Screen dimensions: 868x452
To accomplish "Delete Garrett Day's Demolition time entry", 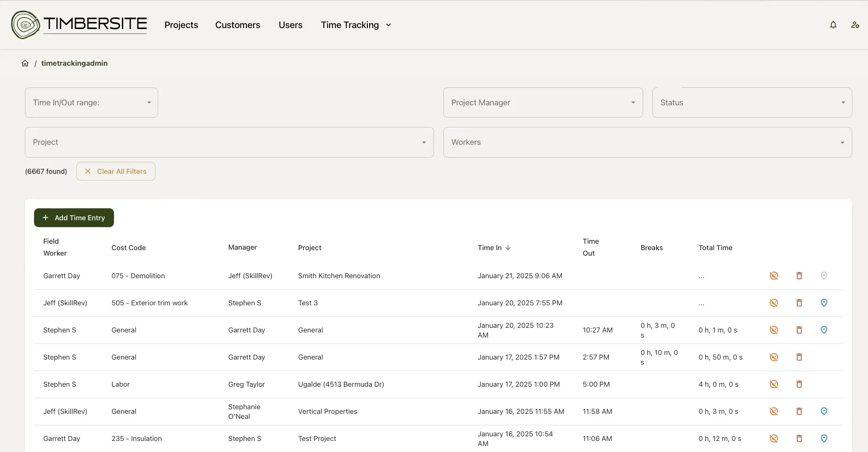I will tap(799, 276).
